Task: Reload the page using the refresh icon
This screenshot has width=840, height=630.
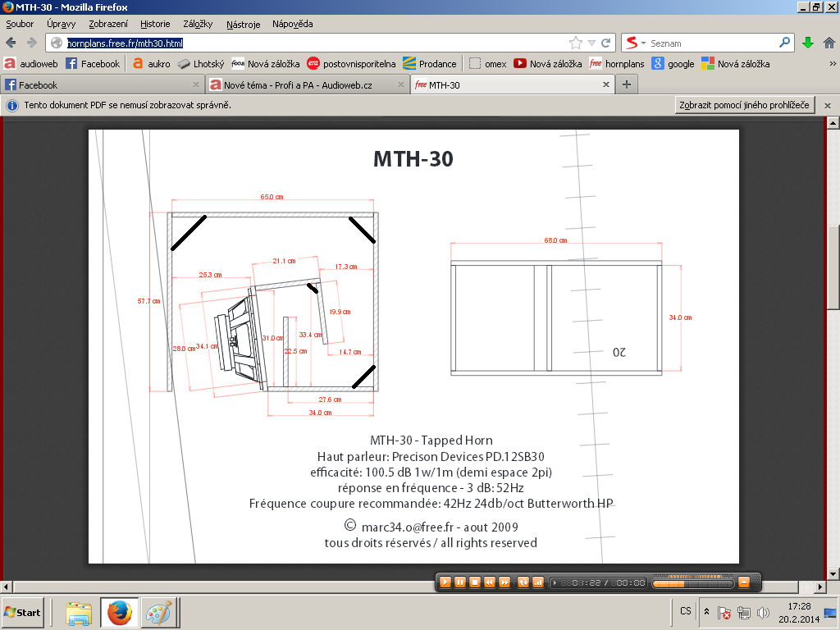Action: 606,43
